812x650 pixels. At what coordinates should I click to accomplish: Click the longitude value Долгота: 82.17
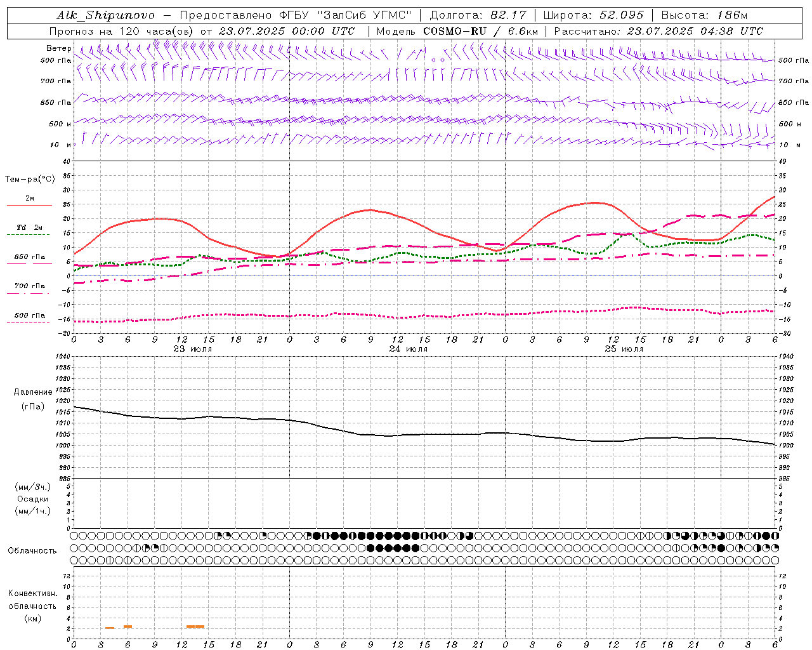click(478, 15)
